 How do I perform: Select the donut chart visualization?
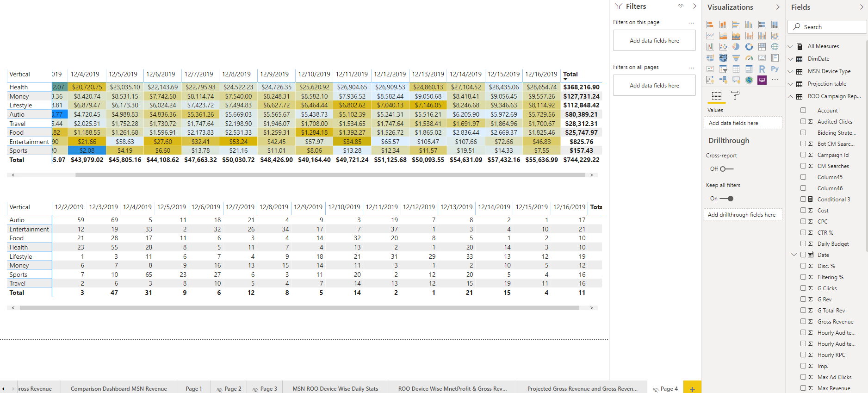[x=749, y=47]
